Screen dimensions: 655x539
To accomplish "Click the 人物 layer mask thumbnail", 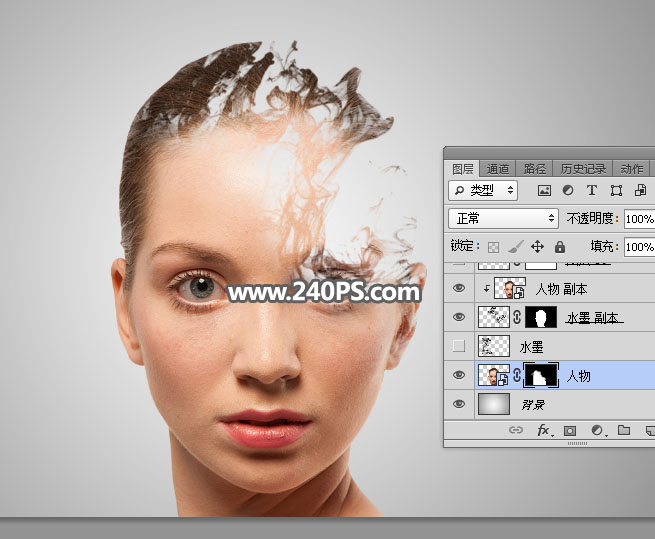I will click(540, 376).
